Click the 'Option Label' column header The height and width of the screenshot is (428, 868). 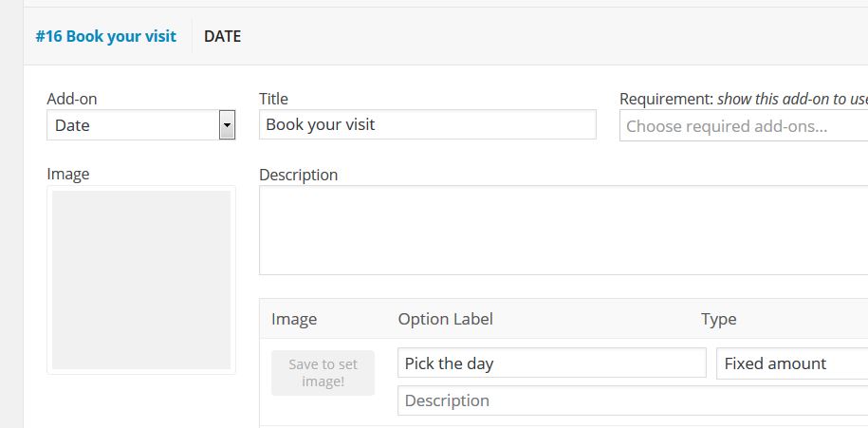click(x=445, y=319)
